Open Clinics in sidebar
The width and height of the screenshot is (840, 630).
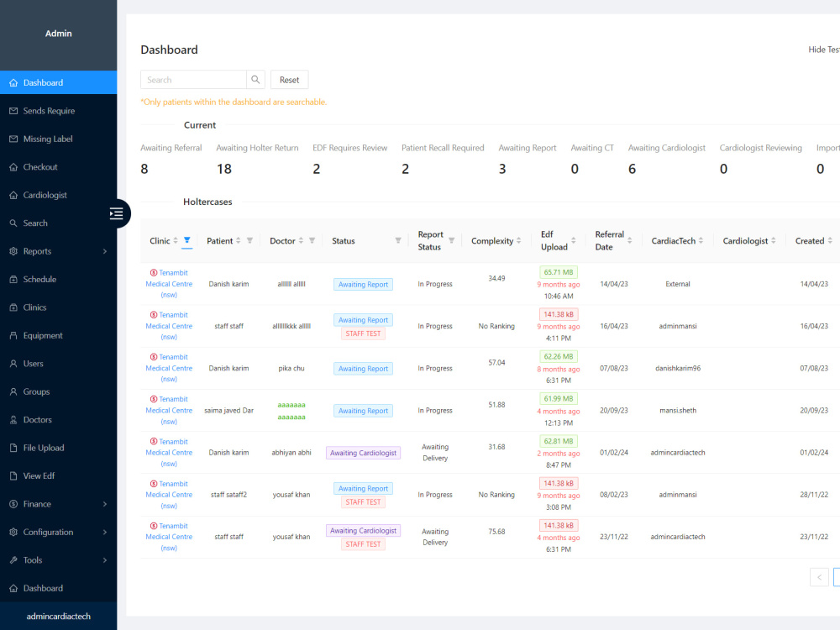pyautogui.click(x=59, y=307)
